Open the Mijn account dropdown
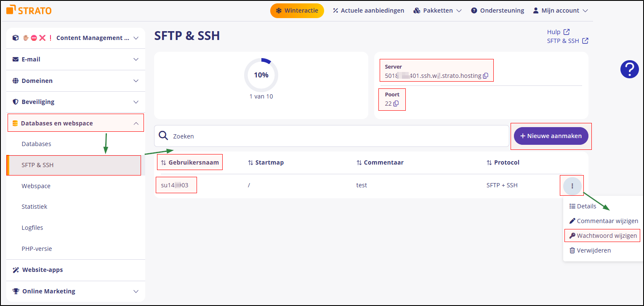This screenshot has height=306, width=644. (x=560, y=10)
